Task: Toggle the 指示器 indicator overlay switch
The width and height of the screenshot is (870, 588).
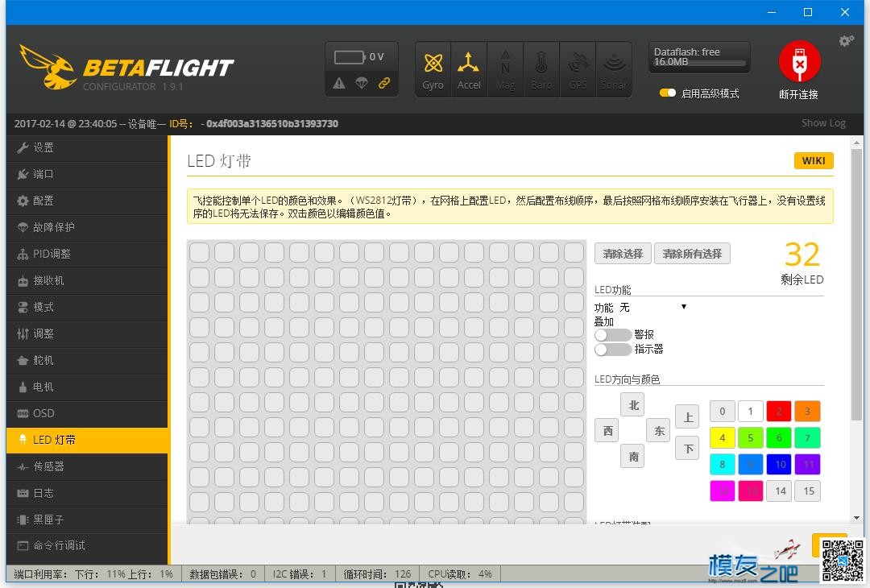Action: pos(612,350)
